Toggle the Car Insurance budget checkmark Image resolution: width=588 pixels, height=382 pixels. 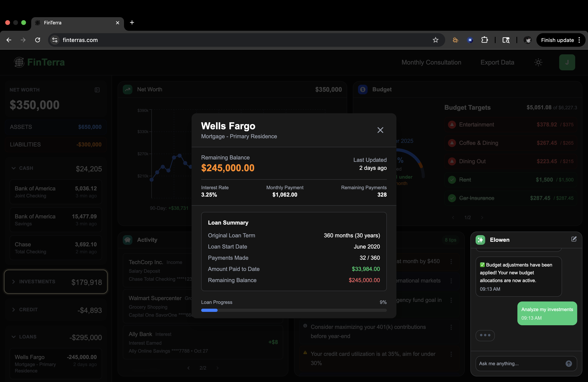click(452, 198)
